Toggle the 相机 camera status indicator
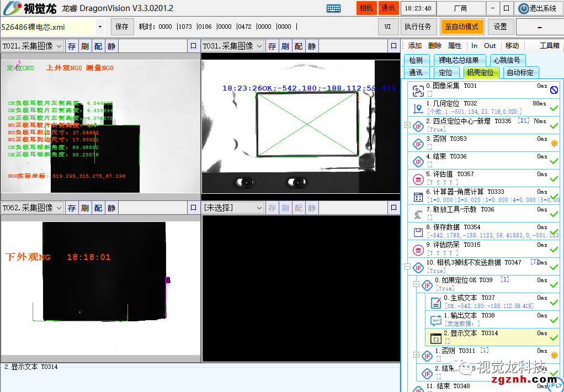This screenshot has width=564, height=392. [366, 8]
